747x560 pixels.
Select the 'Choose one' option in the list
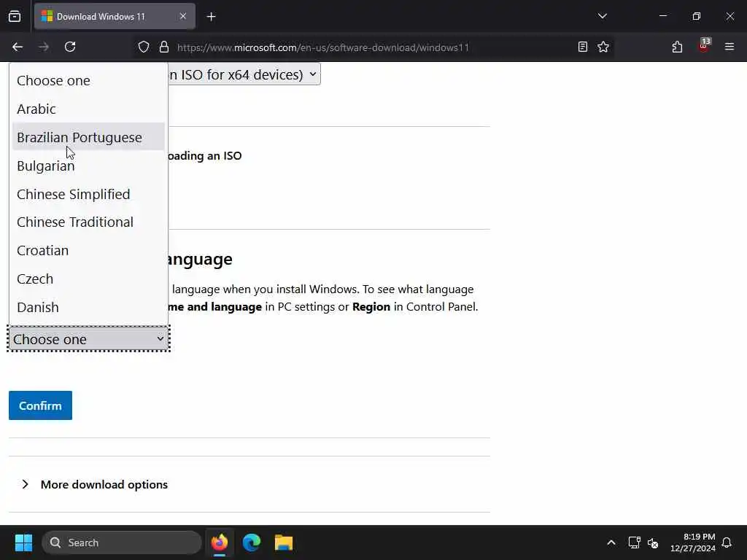point(88,80)
